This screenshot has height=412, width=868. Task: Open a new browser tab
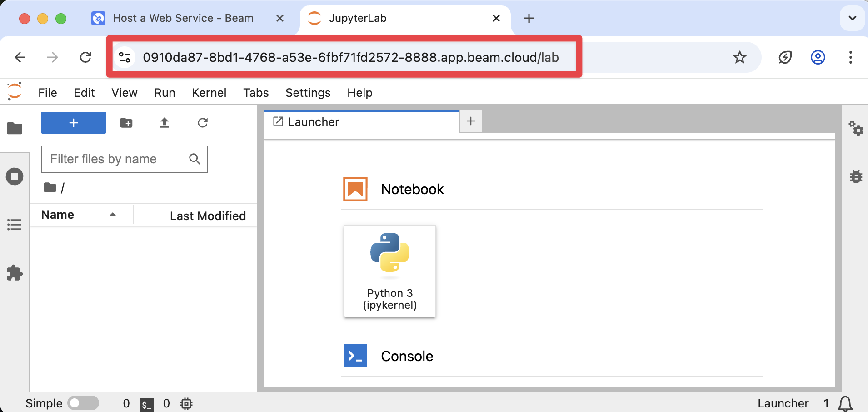pos(529,18)
